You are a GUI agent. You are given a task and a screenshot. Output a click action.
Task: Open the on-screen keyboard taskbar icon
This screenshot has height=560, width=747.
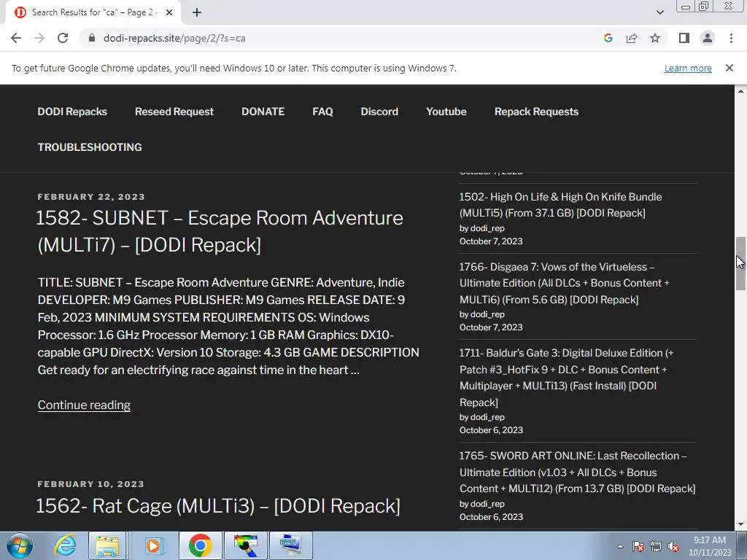(x=290, y=545)
